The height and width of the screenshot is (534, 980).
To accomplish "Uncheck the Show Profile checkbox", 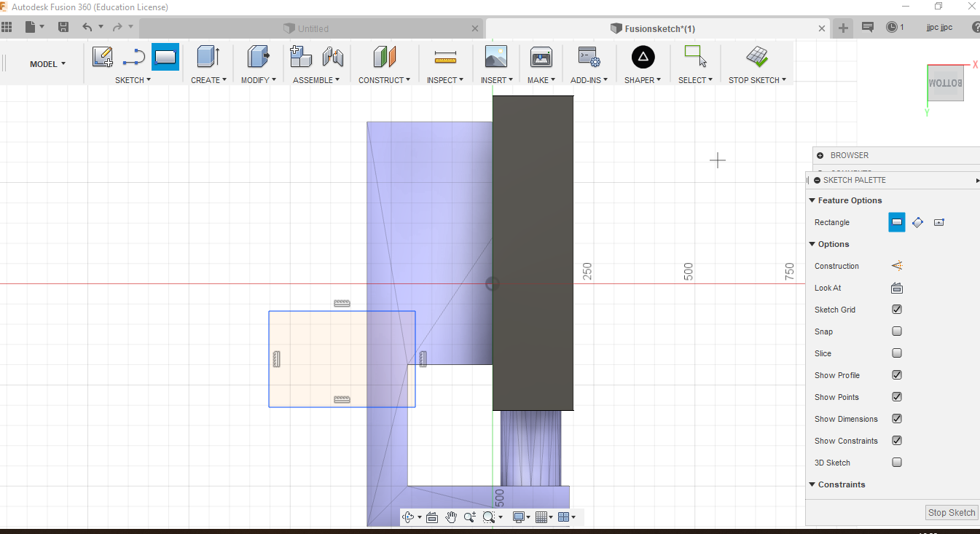I will point(897,375).
